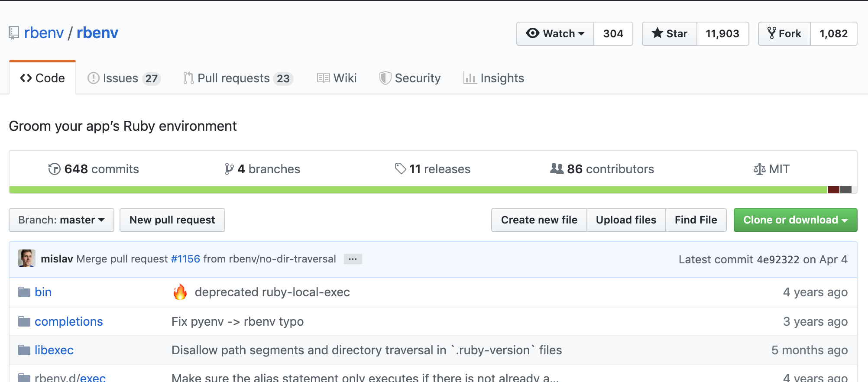Open the Issues tab

click(x=124, y=78)
